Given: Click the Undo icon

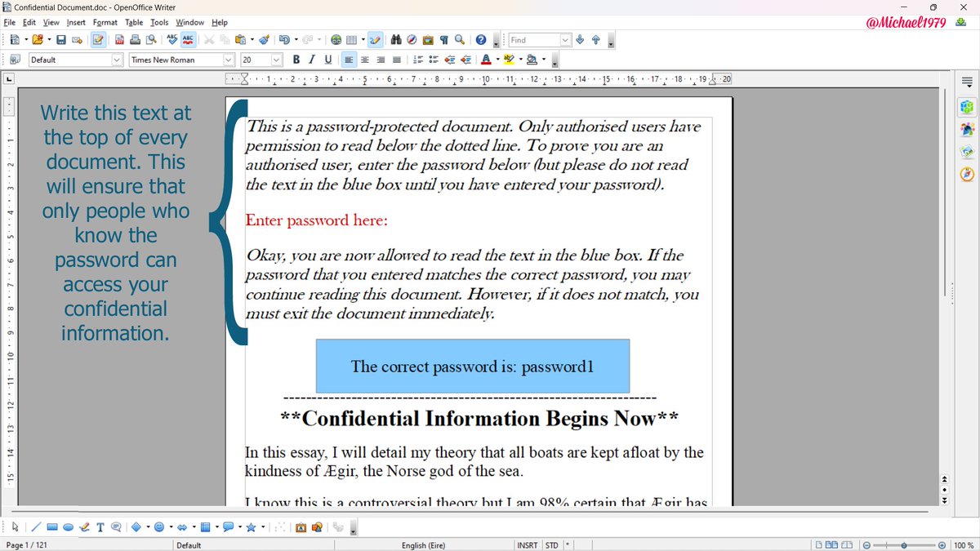Looking at the screenshot, I should click(283, 39).
